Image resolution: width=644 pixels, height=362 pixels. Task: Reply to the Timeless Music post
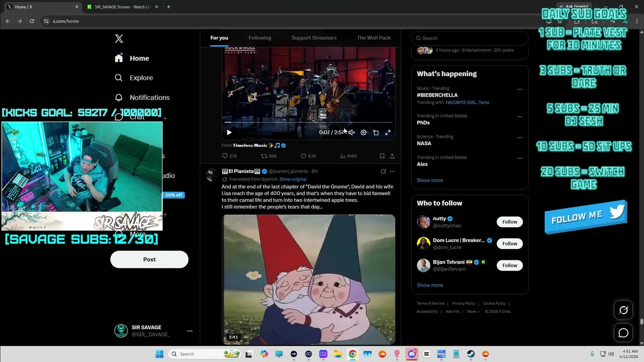click(x=229, y=156)
